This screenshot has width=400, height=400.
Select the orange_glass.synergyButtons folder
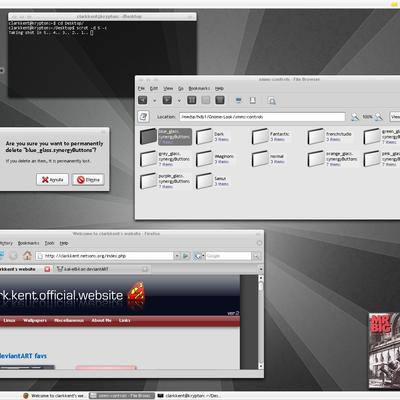[333, 159]
